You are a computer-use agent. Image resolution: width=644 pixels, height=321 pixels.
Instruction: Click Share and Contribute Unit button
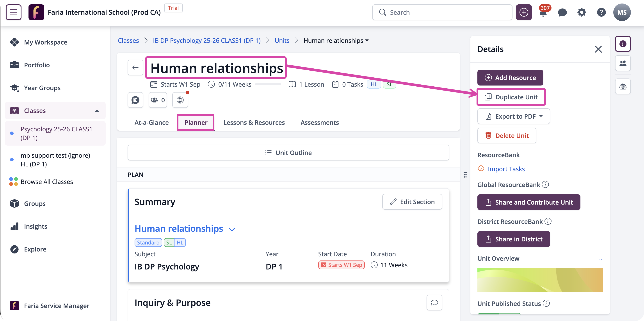[528, 202]
